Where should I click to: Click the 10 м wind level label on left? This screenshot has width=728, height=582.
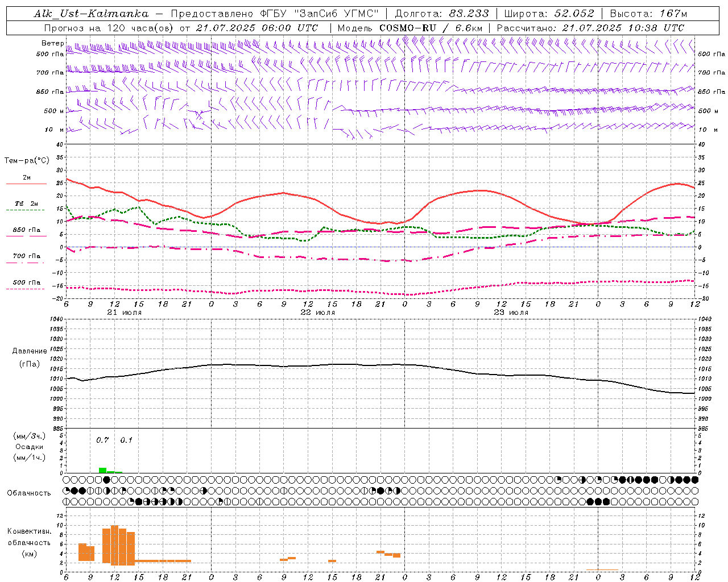coord(54,130)
